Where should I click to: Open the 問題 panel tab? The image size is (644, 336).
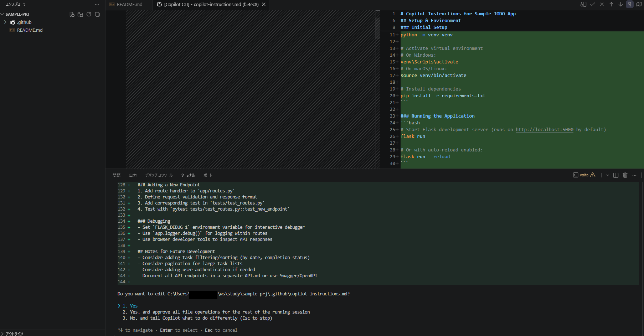pyautogui.click(x=117, y=175)
